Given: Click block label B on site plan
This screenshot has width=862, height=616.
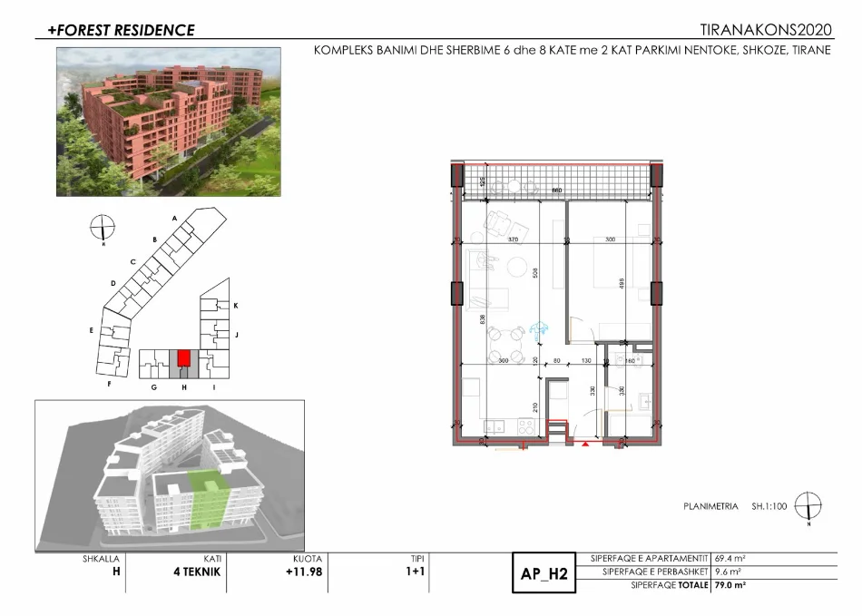Looking at the screenshot, I should [155, 240].
